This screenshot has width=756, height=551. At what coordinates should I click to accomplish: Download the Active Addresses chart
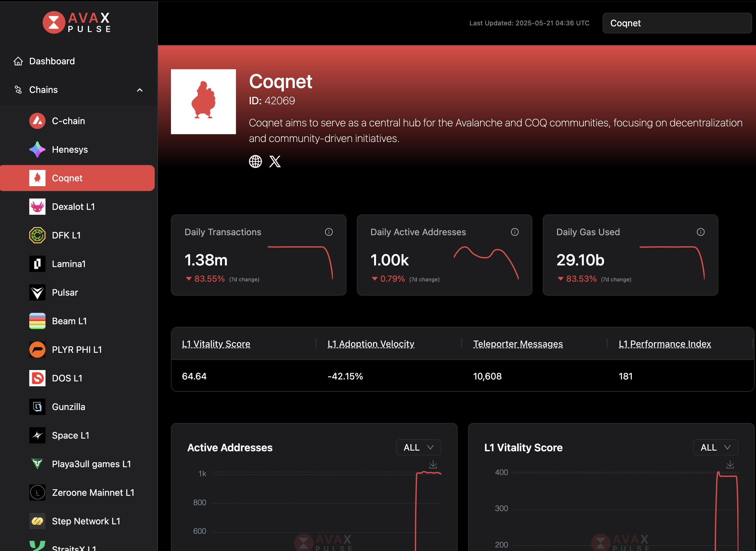point(433,464)
